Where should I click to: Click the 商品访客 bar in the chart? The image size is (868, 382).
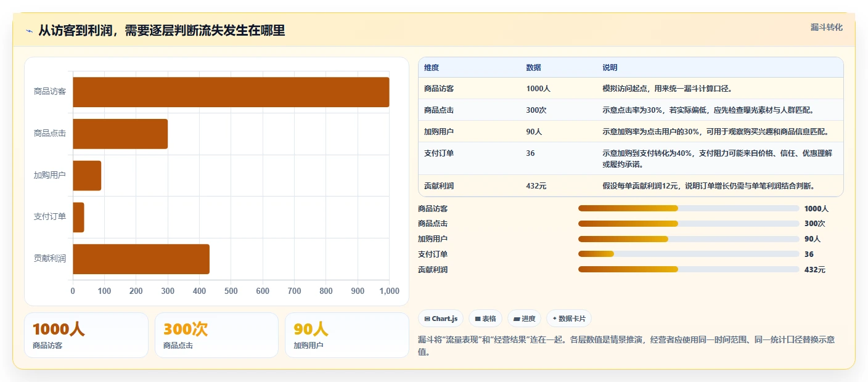tap(231, 92)
